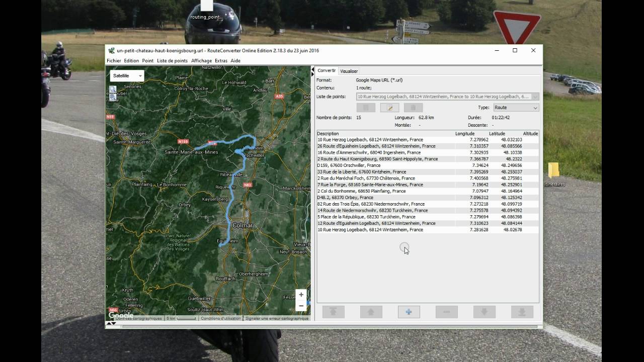Open the Fichier menu
This screenshot has width=644, height=362.
114,61
